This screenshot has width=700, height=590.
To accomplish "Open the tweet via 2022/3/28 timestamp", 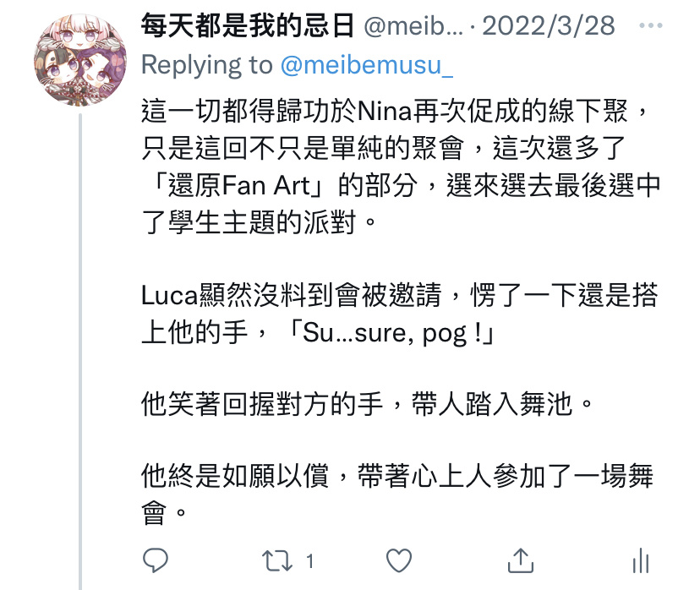I will (x=548, y=26).
